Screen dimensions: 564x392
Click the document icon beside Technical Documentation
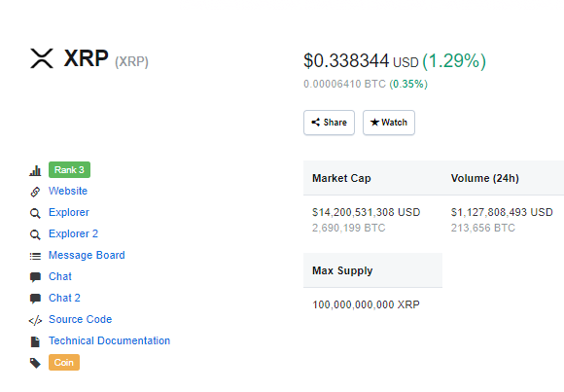[x=35, y=341]
